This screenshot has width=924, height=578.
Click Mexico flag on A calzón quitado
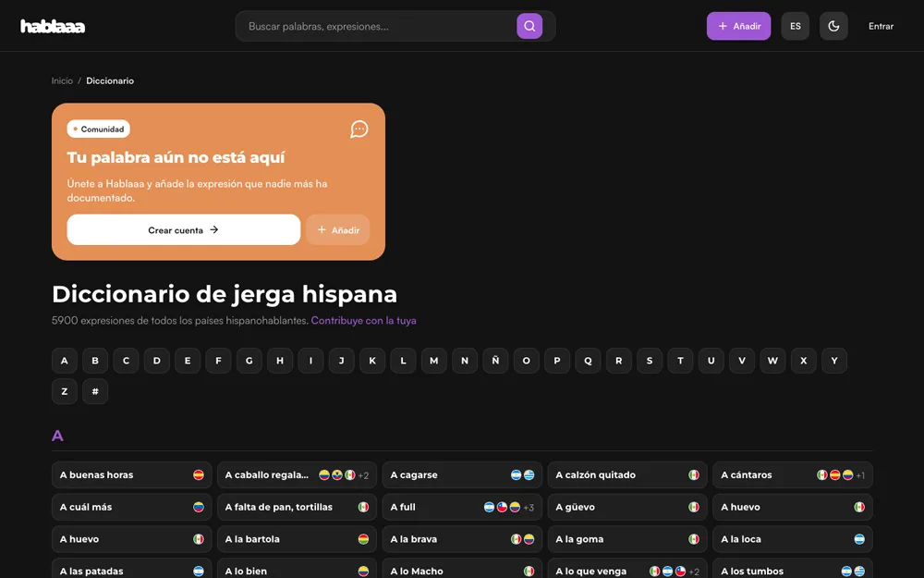click(694, 474)
